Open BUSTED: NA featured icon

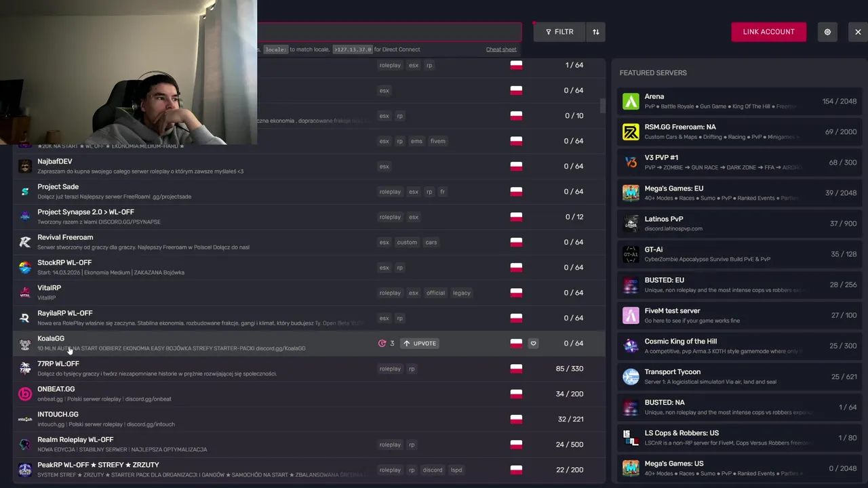(631, 407)
